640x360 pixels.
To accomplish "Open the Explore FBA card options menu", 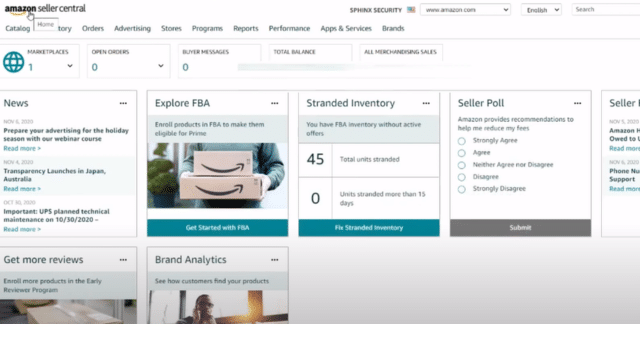I will [275, 103].
